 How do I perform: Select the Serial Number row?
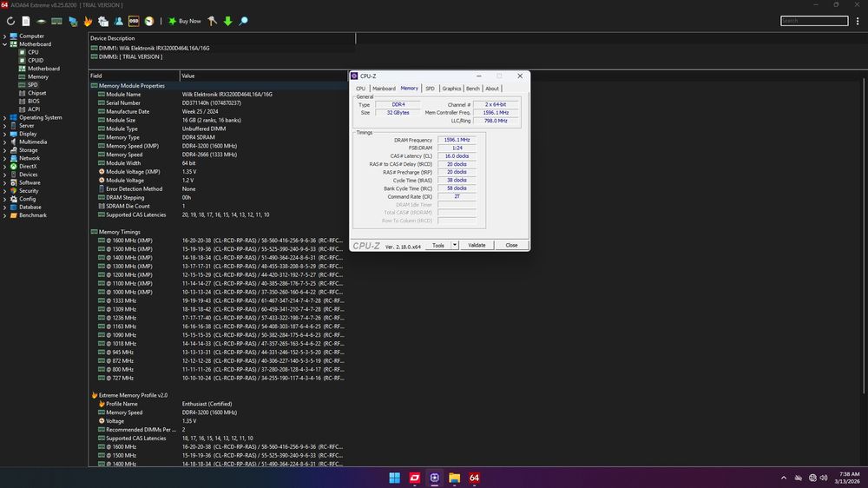pyautogui.click(x=218, y=103)
